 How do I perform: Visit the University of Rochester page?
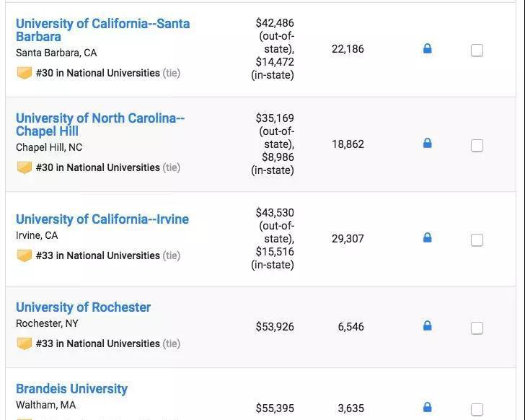click(83, 307)
